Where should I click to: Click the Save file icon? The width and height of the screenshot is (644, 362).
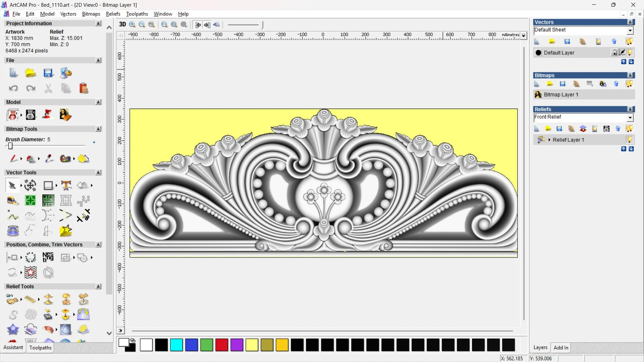tap(48, 73)
